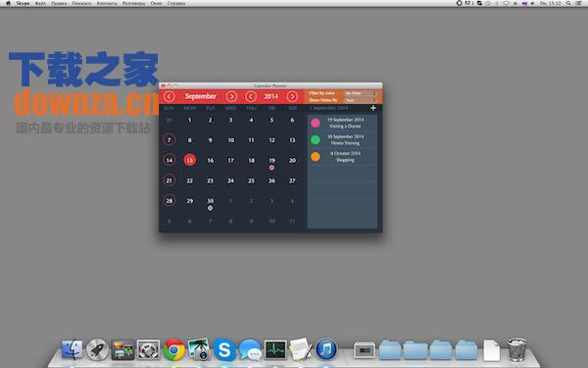Click the green color dot of Fitness Training
Image resolution: width=588 pixels, height=368 pixels.
(x=316, y=139)
